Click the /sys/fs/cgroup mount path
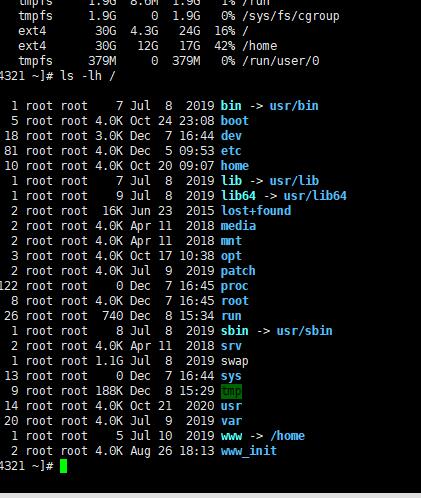Viewport: 421px width, 498px height. coord(291,16)
